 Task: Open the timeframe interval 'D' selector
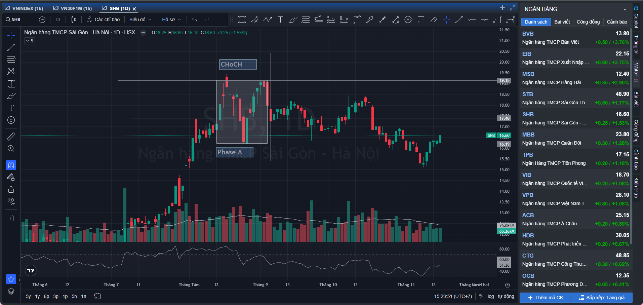point(58,20)
